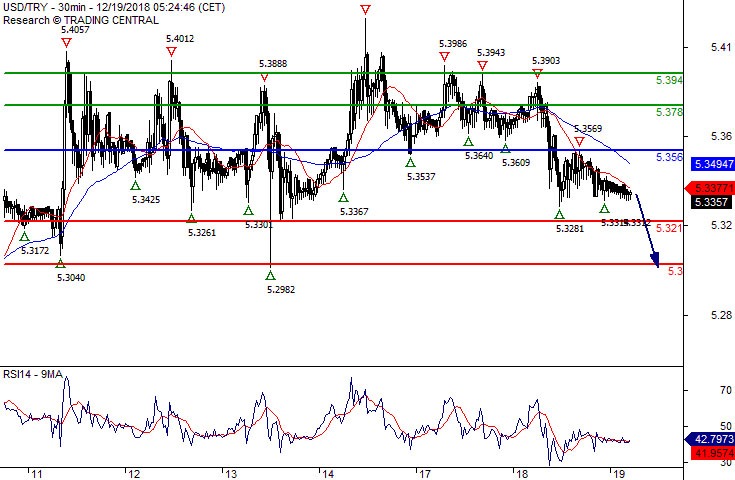Select the green triangle marker above 5.2982
Screen dimensions: 735x480
pyautogui.click(x=270, y=275)
